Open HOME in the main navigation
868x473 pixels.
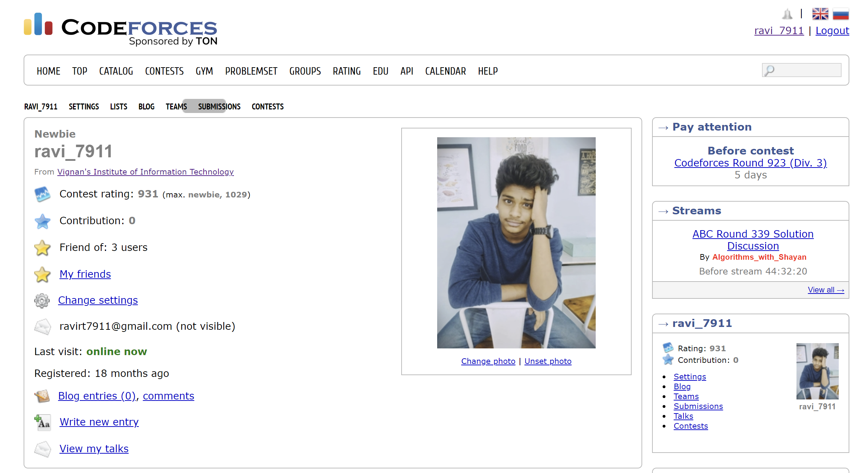coord(49,71)
